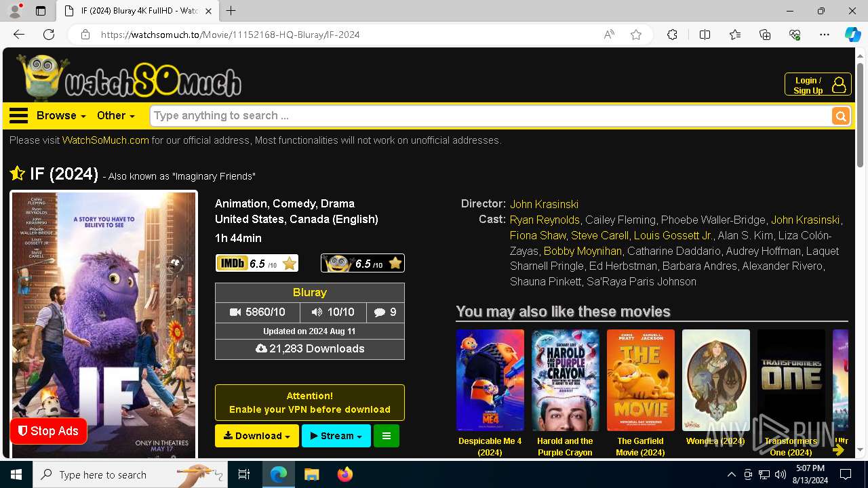This screenshot has width=868, height=488.
Task: Open the notification center icon
Action: 846,474
